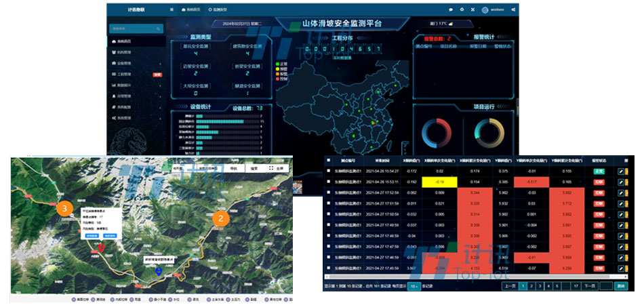This screenshot has width=644, height=305.
Task: Click the teal-yellow donut chart under 项目运行
Action: [489, 133]
